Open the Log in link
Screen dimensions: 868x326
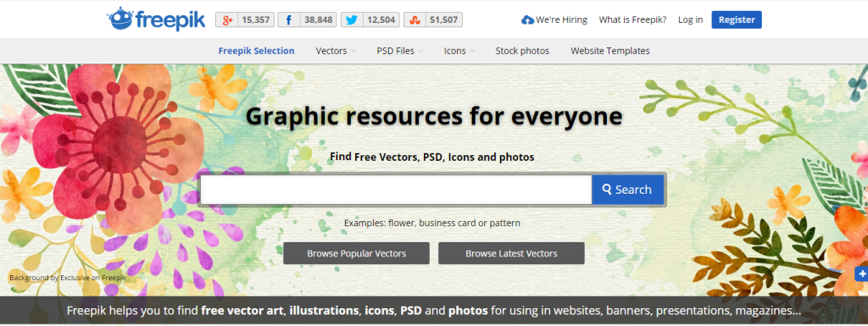(x=690, y=19)
